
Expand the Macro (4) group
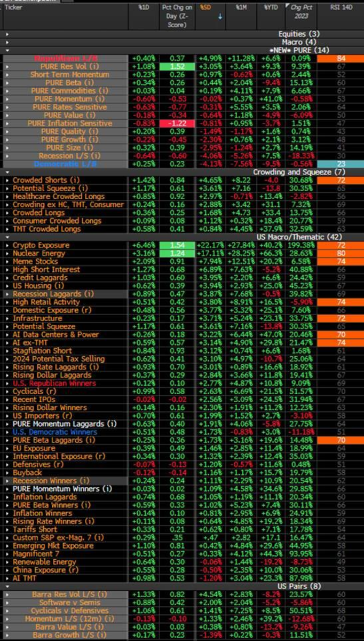pyautogui.click(x=7, y=42)
